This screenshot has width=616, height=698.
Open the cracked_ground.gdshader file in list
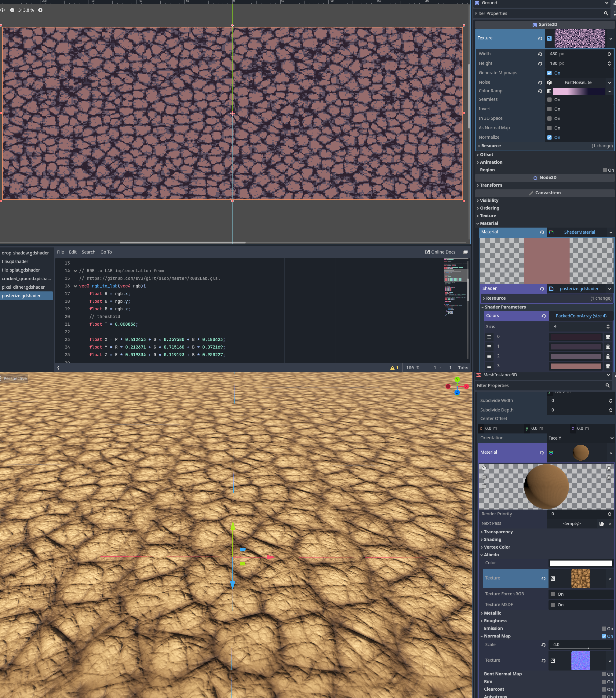pos(26,279)
